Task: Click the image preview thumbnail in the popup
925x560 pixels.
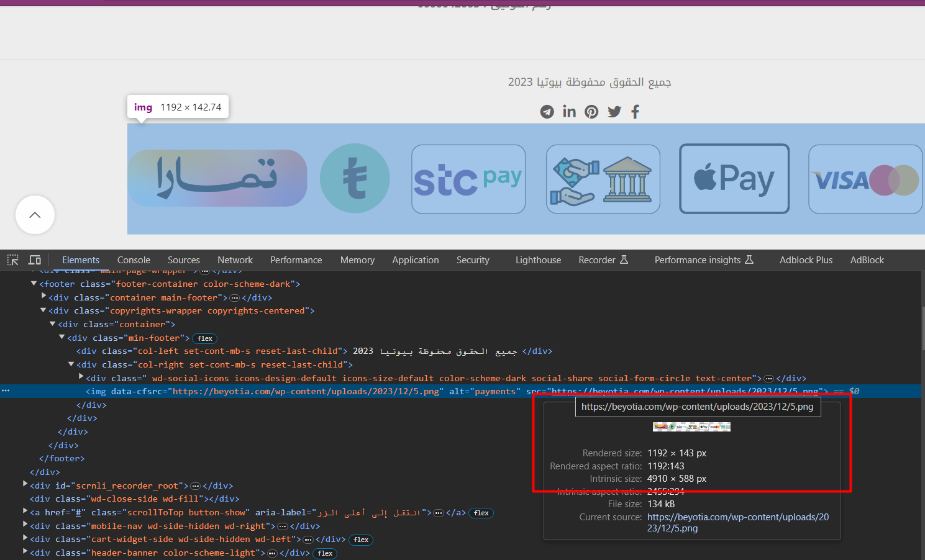Action: 691,427
